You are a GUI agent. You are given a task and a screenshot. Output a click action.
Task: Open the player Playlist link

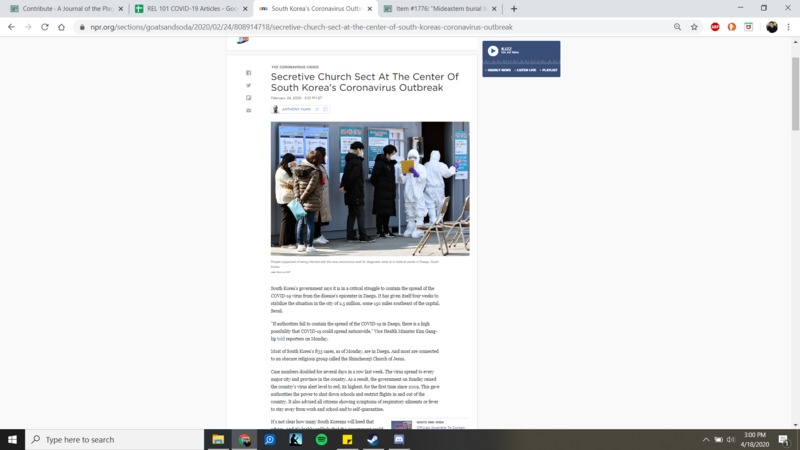(549, 70)
